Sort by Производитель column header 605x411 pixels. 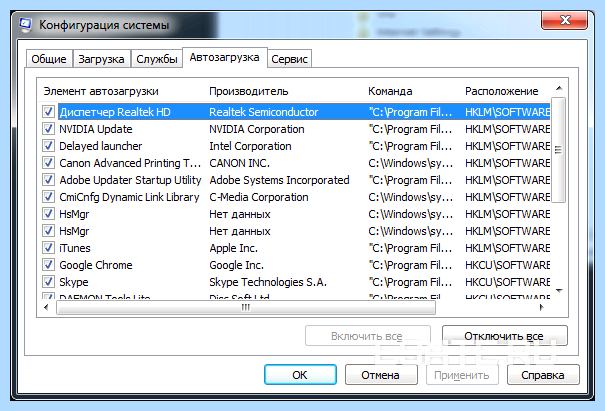click(x=248, y=91)
